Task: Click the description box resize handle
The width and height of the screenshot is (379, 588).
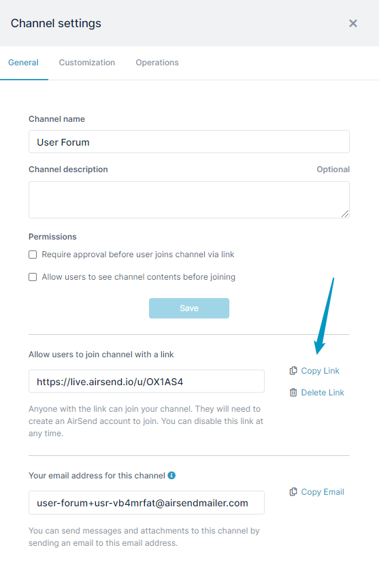Action: (345, 214)
